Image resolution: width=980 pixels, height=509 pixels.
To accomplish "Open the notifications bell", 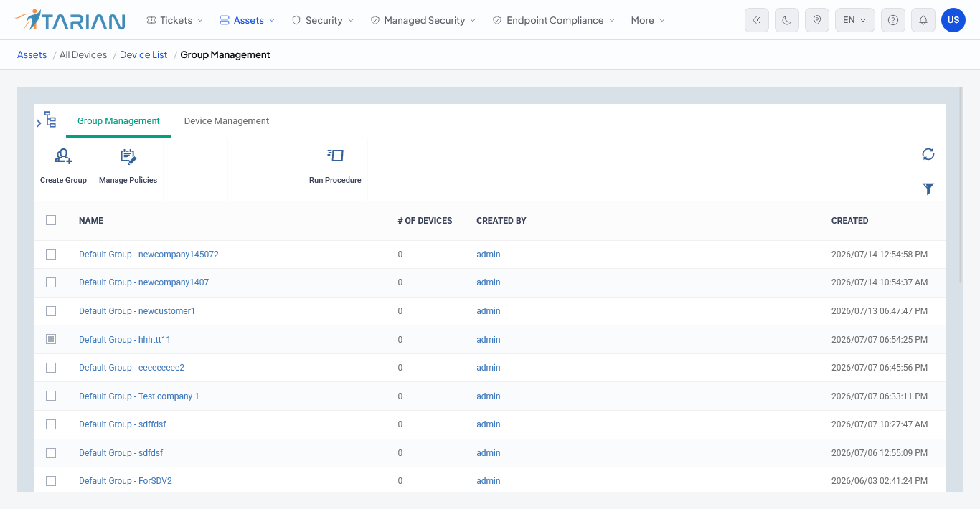I will [923, 20].
